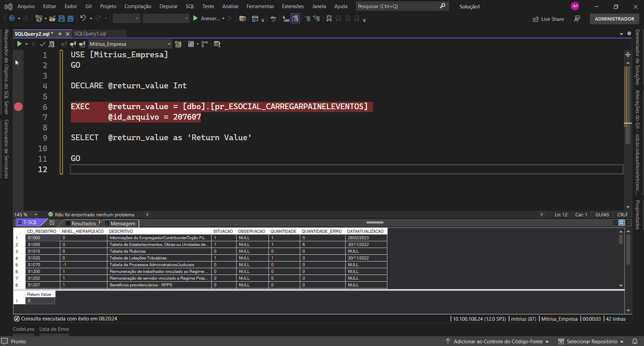
Task: Run the query with the green Execute arrow
Action: 19,44
